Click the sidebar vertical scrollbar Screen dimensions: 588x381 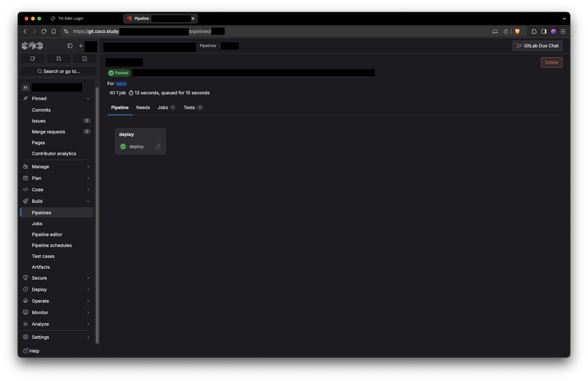point(97,215)
